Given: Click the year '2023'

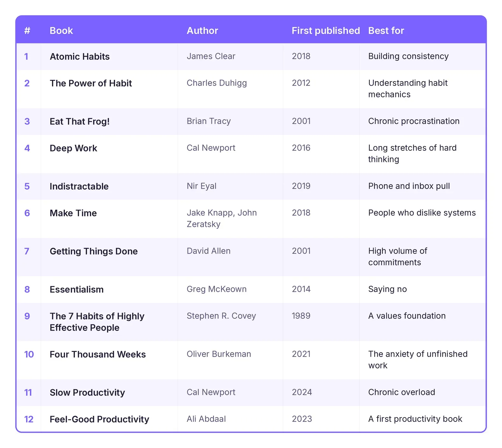Looking at the screenshot, I should point(302,419).
